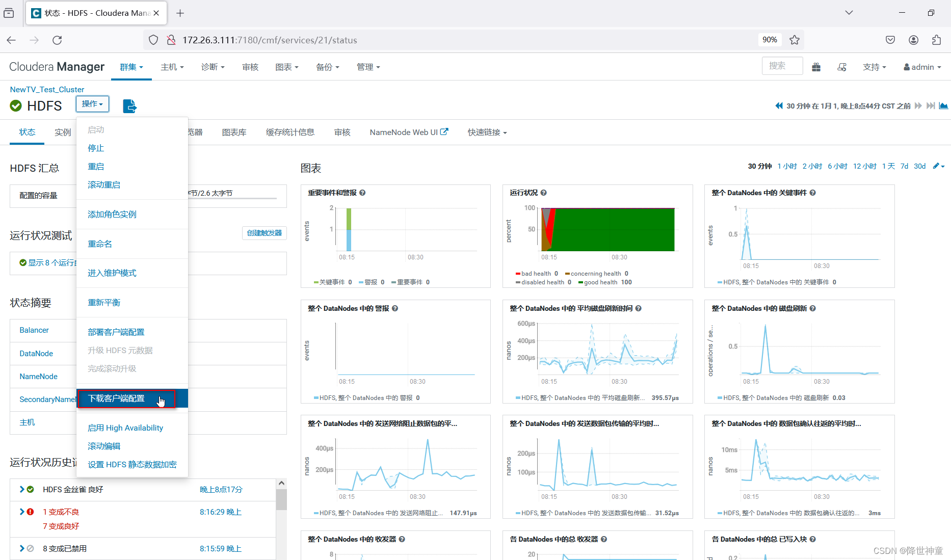Image resolution: width=951 pixels, height=560 pixels.
Task: Click 下载客户端配置 menu item
Action: (x=132, y=398)
